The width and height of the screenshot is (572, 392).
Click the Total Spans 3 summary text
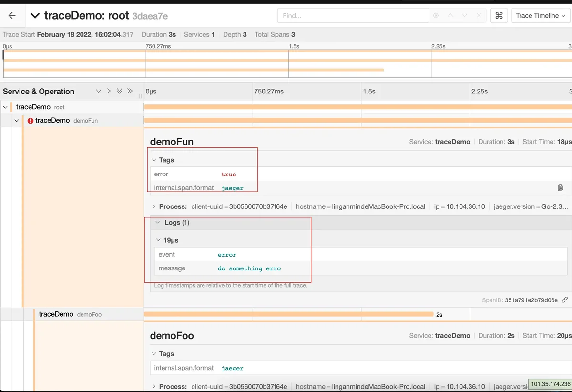pos(275,35)
